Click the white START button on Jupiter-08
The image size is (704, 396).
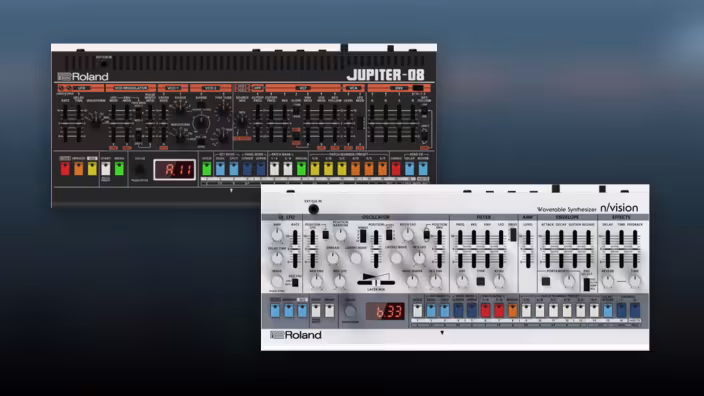tap(106, 168)
